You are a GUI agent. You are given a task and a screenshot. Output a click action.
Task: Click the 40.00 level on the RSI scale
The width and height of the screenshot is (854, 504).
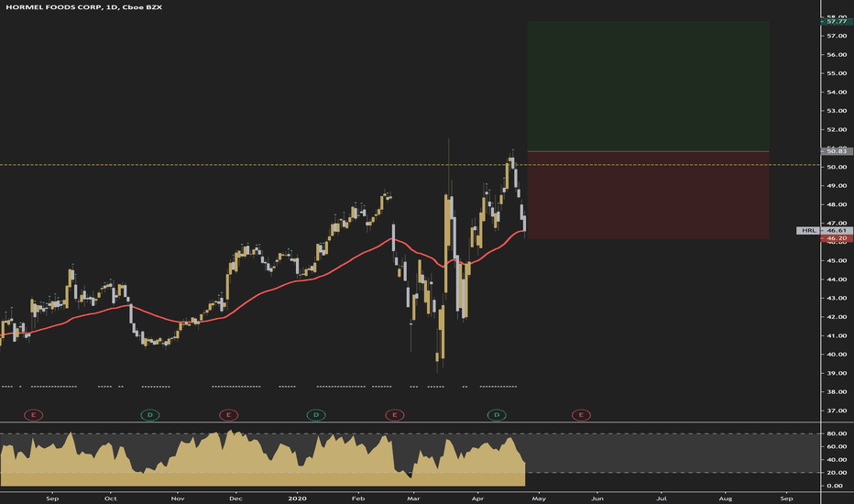pos(836,460)
